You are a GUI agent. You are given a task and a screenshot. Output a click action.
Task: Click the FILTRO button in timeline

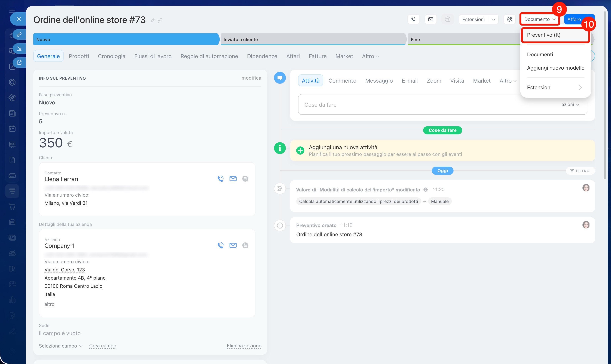pos(580,171)
